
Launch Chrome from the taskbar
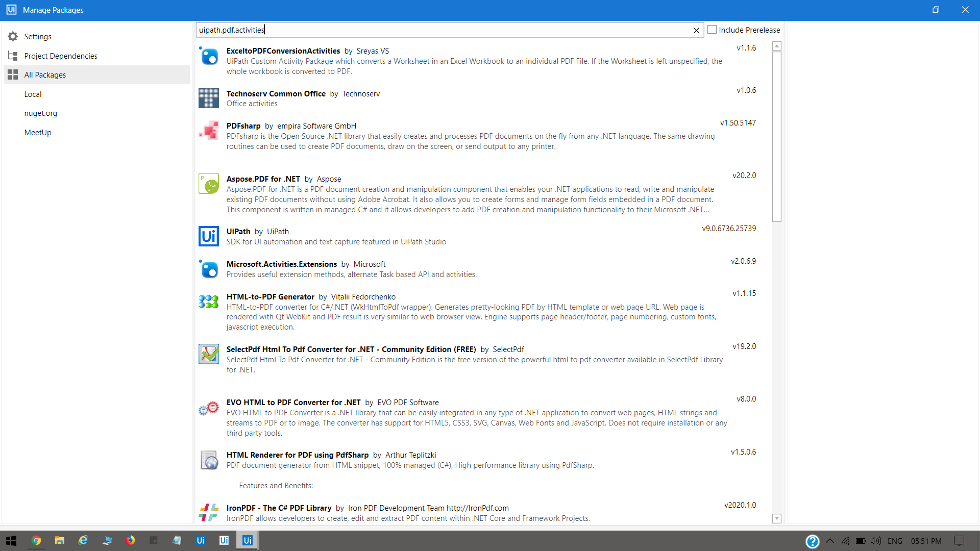click(36, 541)
